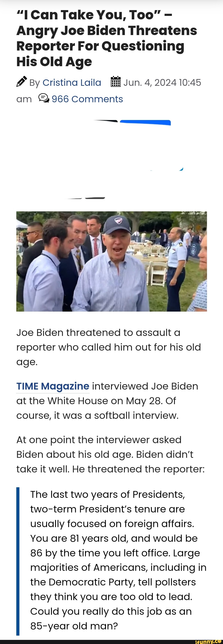Click the Biden lawn event photo
Screen dimensions: 223x644
pyautogui.click(x=112, y=261)
